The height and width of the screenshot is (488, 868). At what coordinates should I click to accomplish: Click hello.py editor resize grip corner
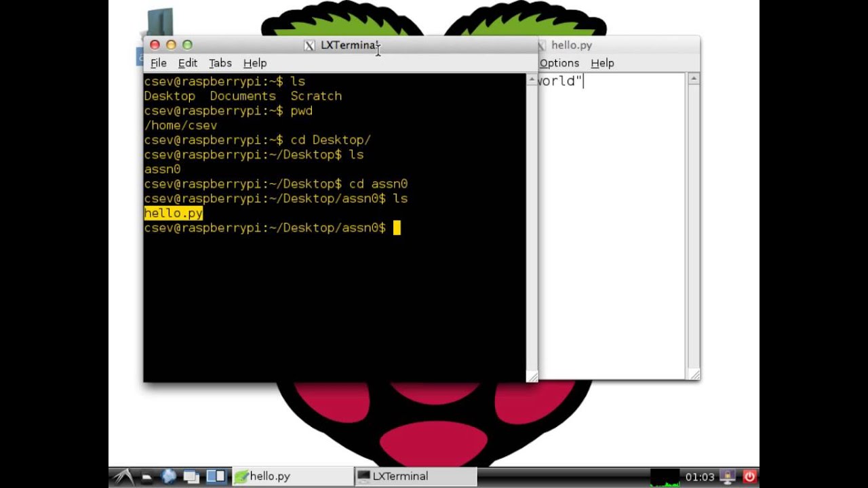pos(694,374)
